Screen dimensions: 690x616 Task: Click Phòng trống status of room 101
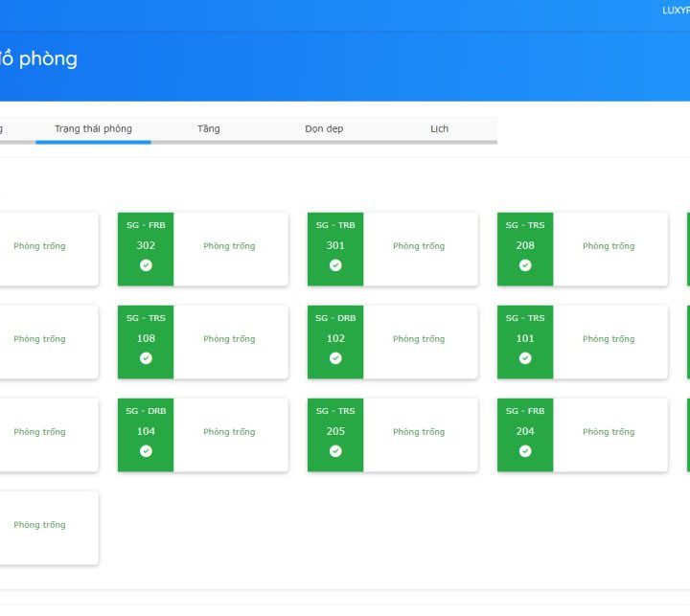pyautogui.click(x=609, y=339)
